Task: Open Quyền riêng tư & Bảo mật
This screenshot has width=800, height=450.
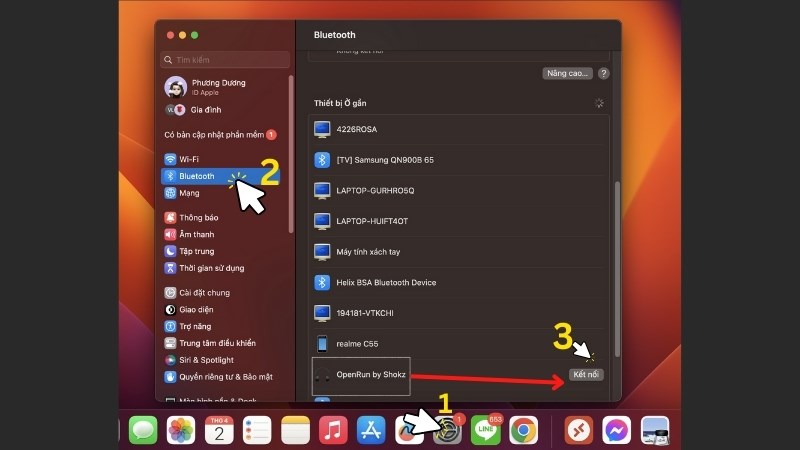Action: click(x=218, y=377)
